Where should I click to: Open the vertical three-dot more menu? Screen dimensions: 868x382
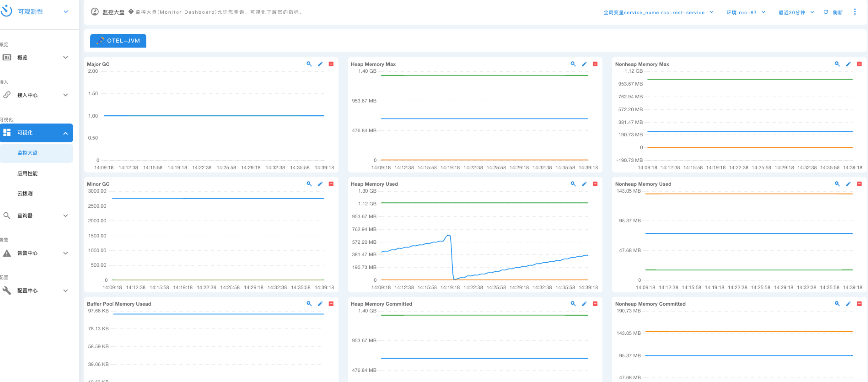[855, 12]
